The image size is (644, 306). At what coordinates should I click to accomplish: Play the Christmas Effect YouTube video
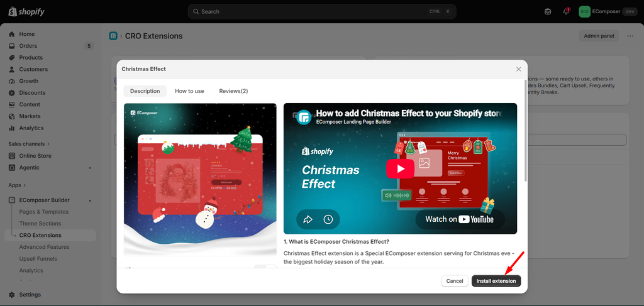click(400, 168)
